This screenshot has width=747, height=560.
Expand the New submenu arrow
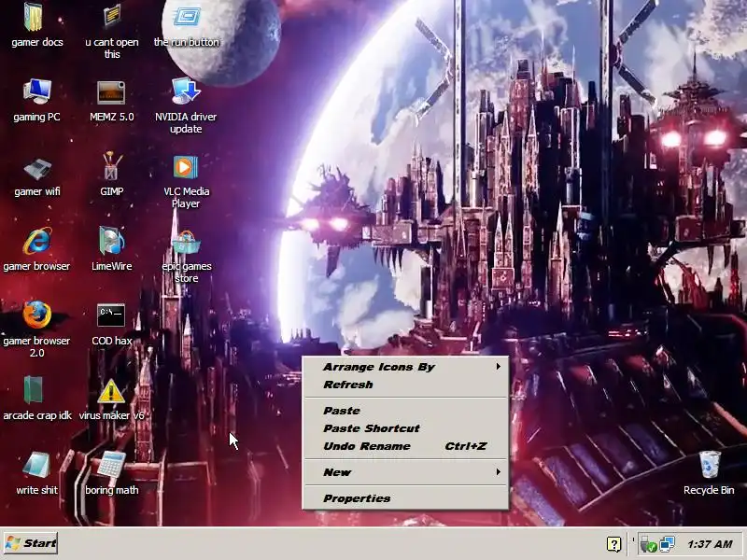coord(498,472)
